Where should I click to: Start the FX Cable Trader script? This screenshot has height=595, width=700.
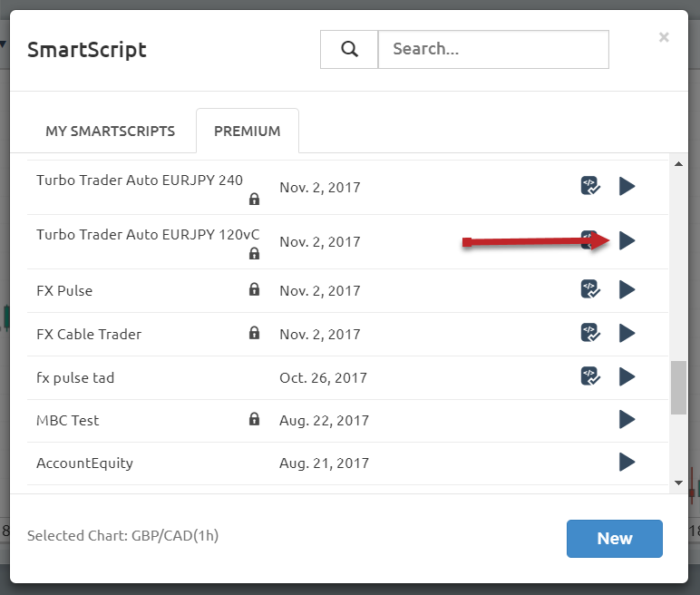[x=627, y=333]
